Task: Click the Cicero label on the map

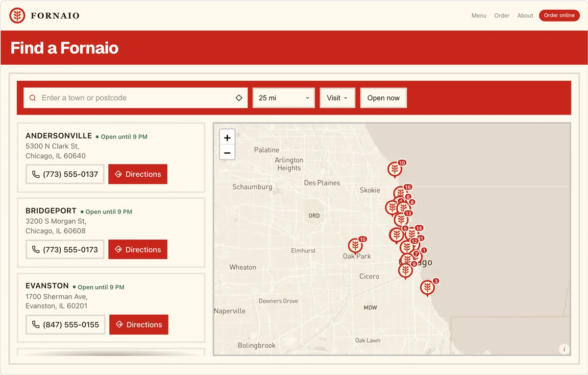Action: pos(369,276)
